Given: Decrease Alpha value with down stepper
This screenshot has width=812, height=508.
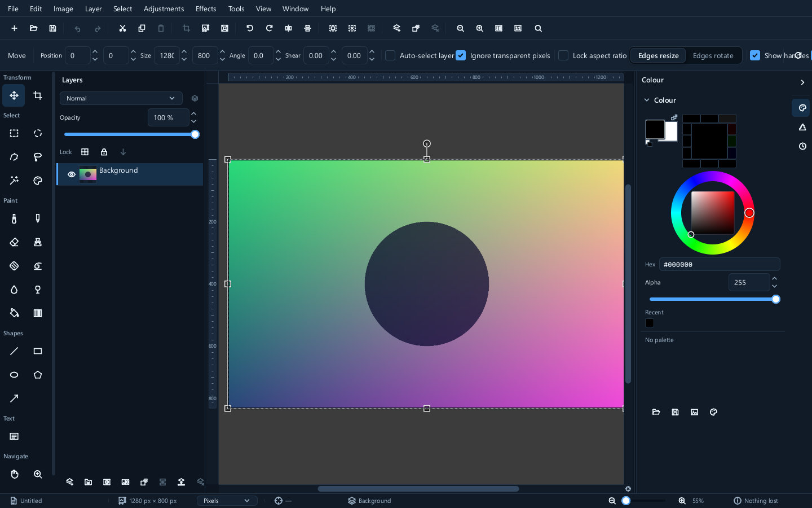Looking at the screenshot, I should 774,286.
